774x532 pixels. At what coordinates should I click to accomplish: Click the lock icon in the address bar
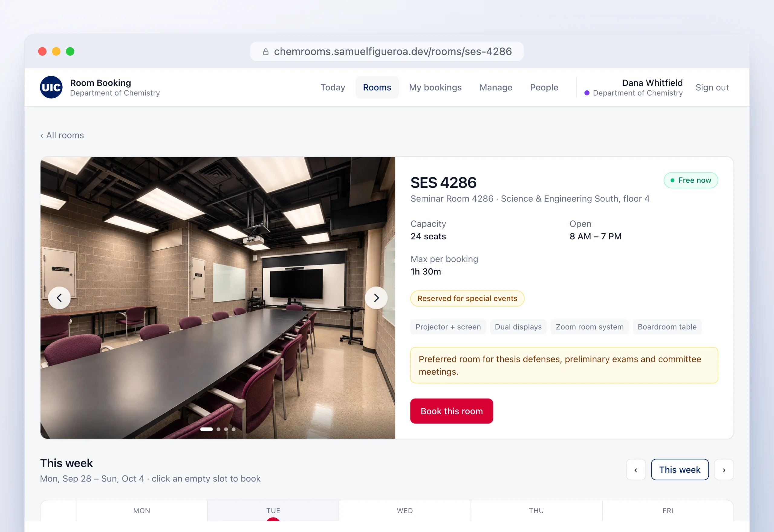tap(266, 52)
